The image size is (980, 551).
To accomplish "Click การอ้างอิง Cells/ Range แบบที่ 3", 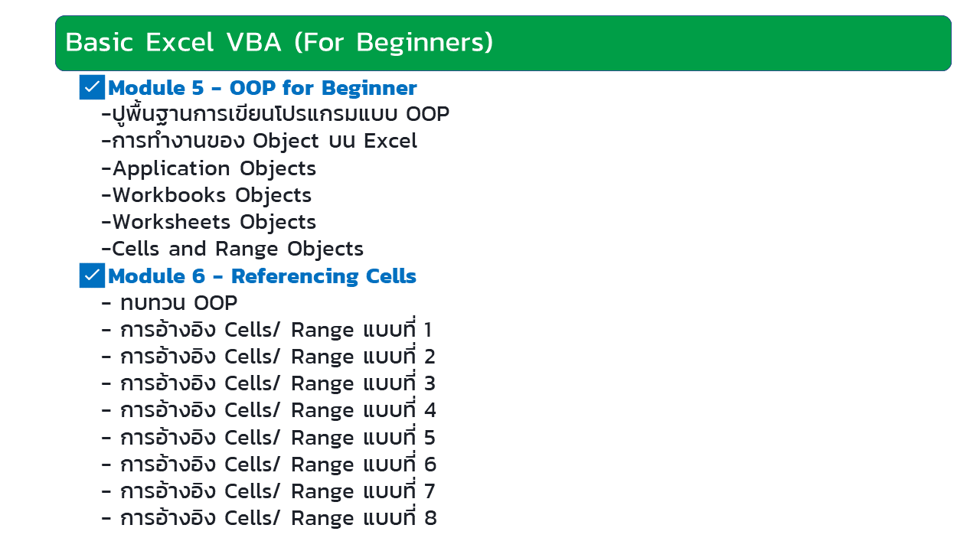I will click(269, 383).
